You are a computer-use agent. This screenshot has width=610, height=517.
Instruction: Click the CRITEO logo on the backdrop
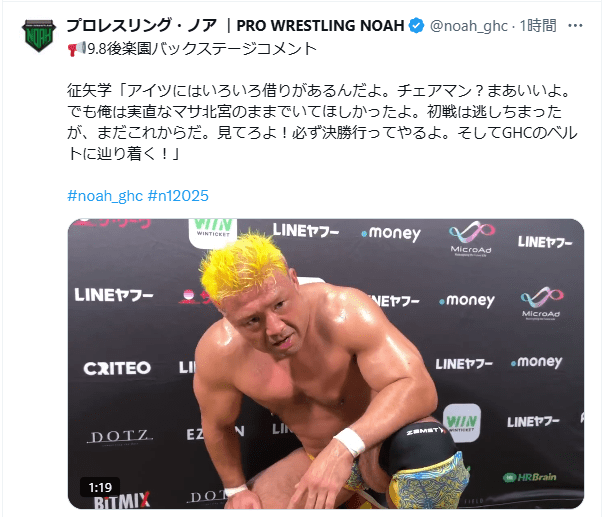117,368
